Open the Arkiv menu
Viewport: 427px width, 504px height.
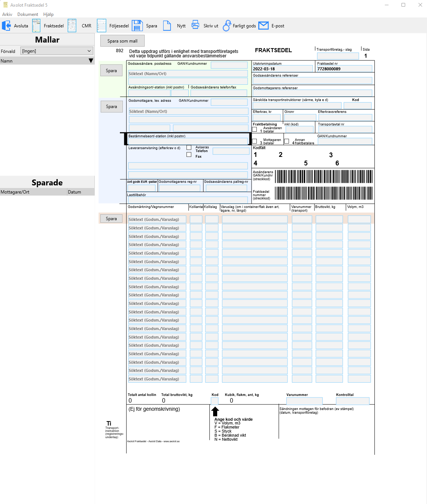[x=7, y=14]
